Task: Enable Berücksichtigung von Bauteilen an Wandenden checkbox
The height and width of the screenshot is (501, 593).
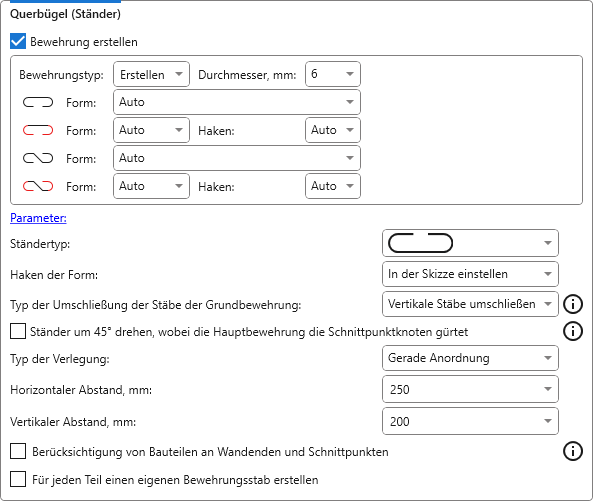Action: pos(18,451)
